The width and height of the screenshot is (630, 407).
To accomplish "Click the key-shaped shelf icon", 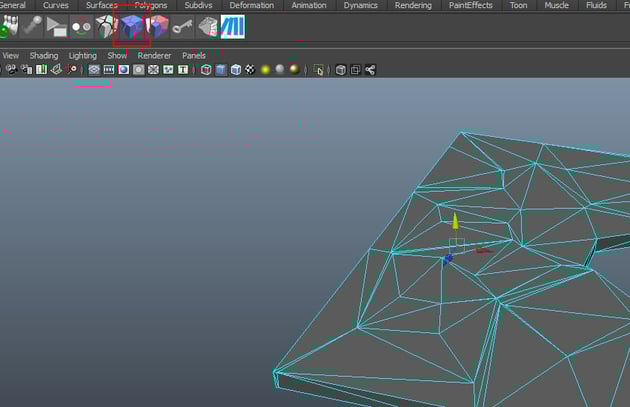I will (x=182, y=27).
